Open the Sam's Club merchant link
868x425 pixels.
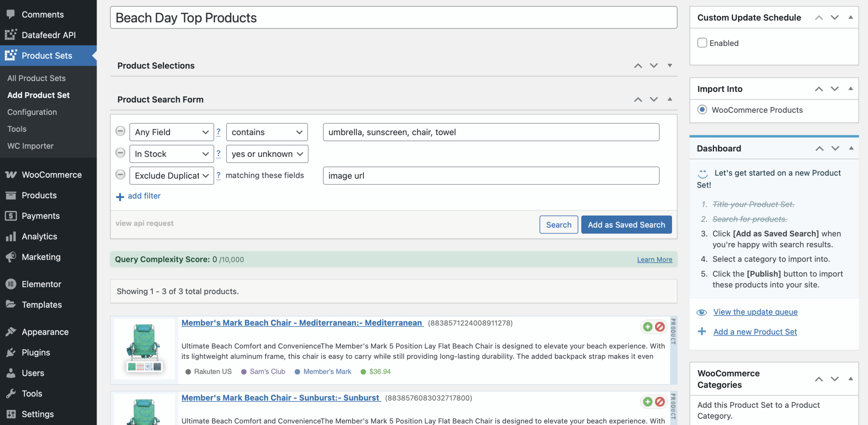pyautogui.click(x=268, y=371)
